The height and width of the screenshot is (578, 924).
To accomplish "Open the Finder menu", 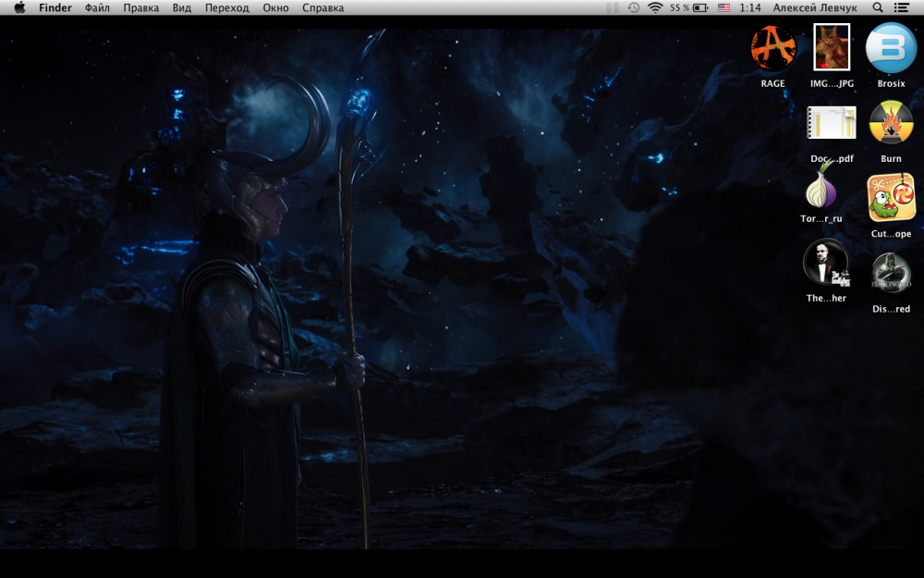I will point(55,7).
